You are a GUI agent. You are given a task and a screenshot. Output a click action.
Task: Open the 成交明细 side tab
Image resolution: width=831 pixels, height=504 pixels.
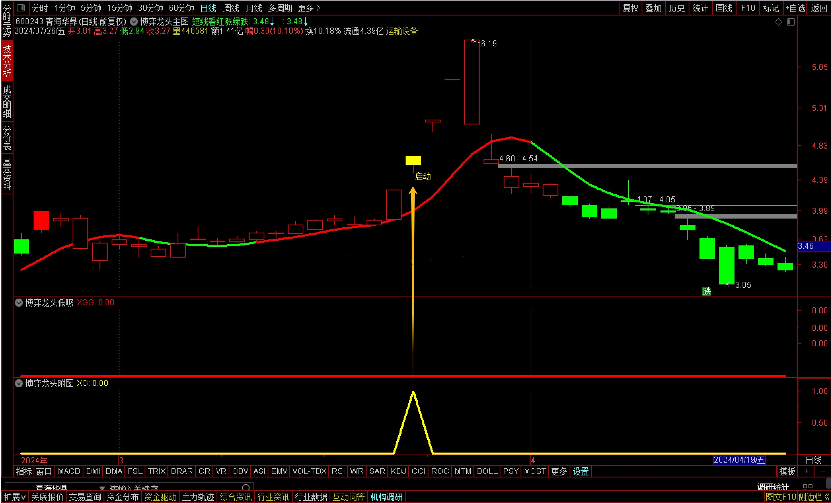click(x=7, y=101)
